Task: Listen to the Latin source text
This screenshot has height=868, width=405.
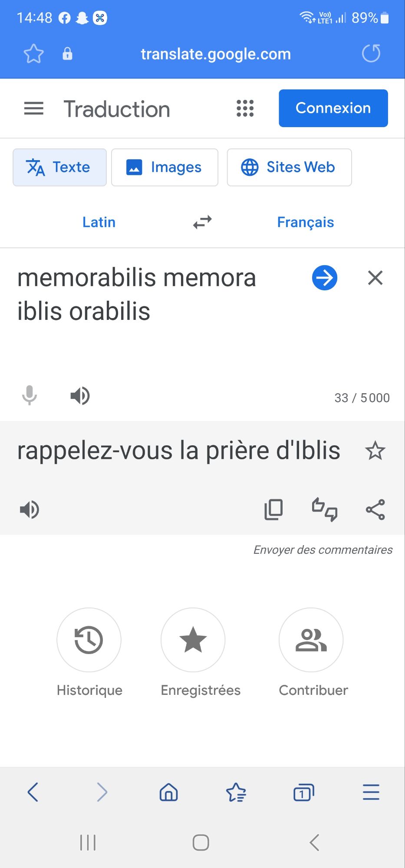Action: [80, 396]
